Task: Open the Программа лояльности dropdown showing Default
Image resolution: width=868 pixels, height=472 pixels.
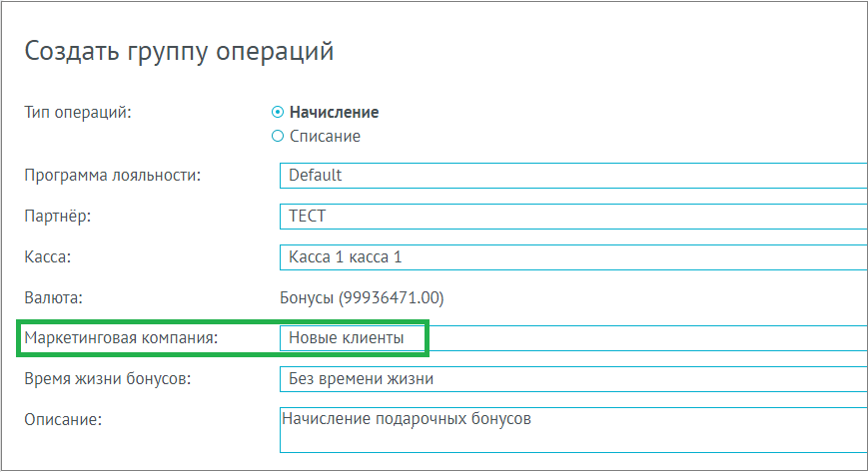Action: click(x=573, y=176)
